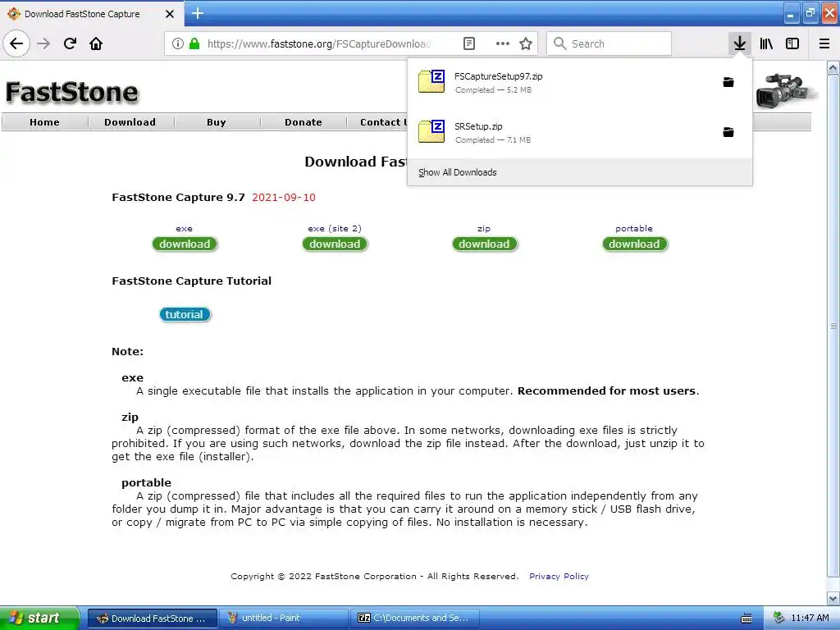
Task: Click the Download FastStone Capture tab title
Action: coord(82,14)
